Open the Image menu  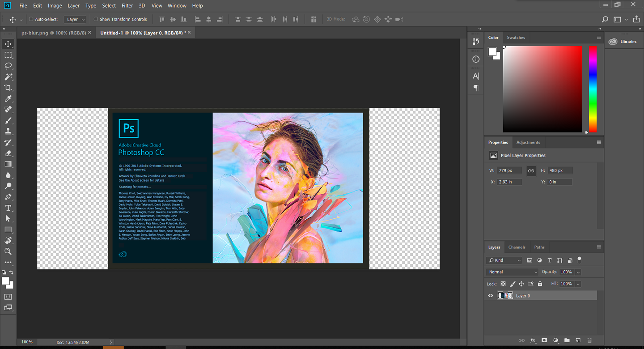click(x=55, y=6)
